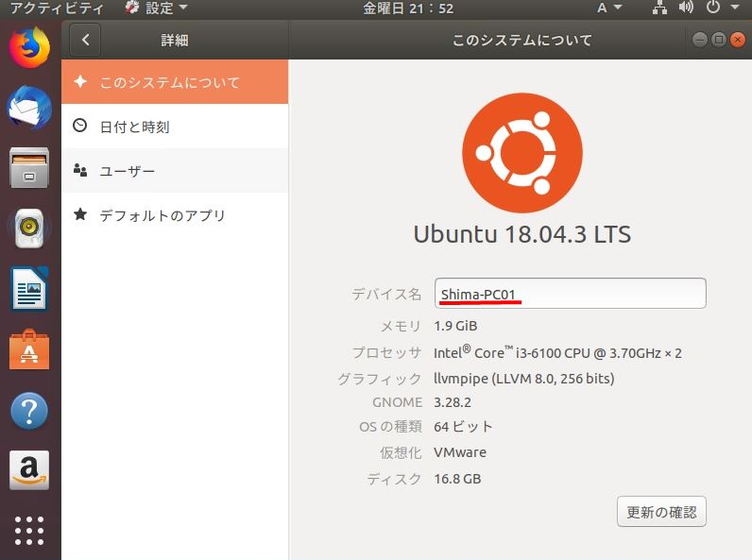Show all applications grid
Viewport: 752px width, 560px height.
[29, 531]
